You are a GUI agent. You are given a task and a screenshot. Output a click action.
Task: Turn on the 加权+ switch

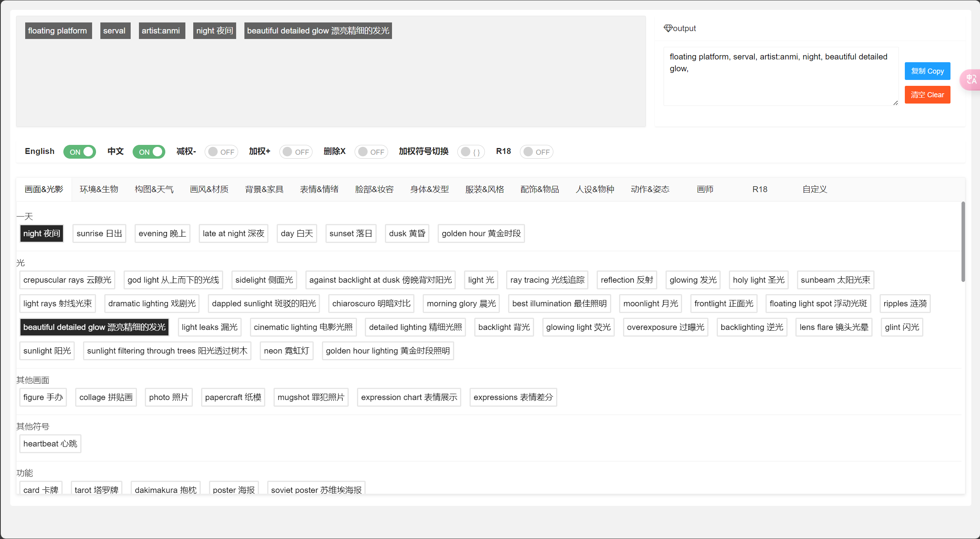coord(296,152)
